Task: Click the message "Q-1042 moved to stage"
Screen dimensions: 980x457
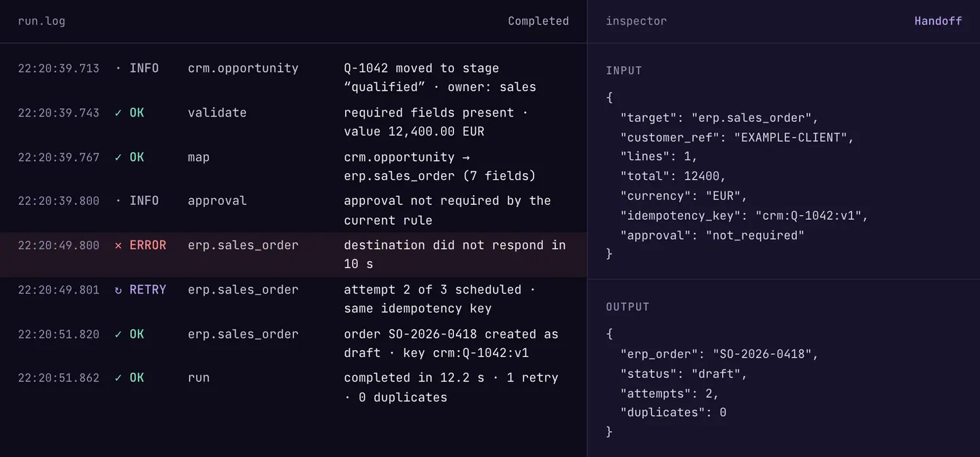Action: [421, 68]
